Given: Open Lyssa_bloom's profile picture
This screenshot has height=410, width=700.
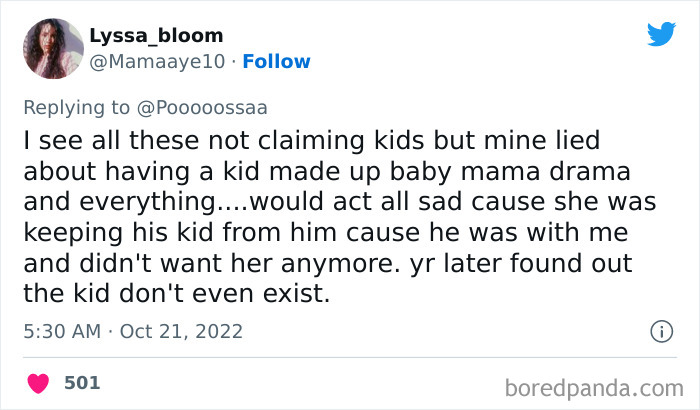Looking at the screenshot, I should [52, 48].
